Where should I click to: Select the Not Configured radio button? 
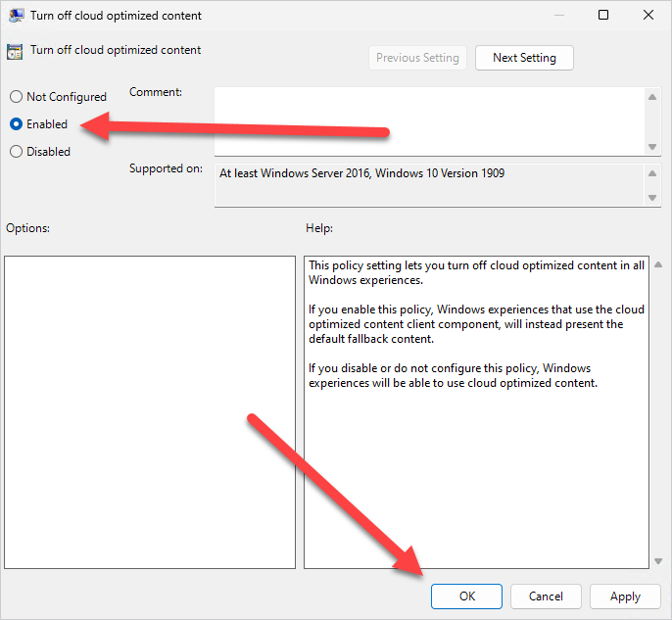[x=16, y=97]
